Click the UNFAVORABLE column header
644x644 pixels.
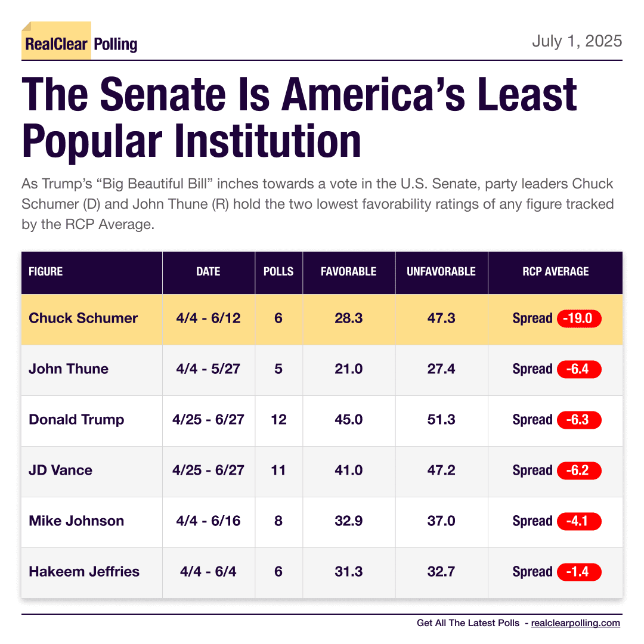coord(441,272)
